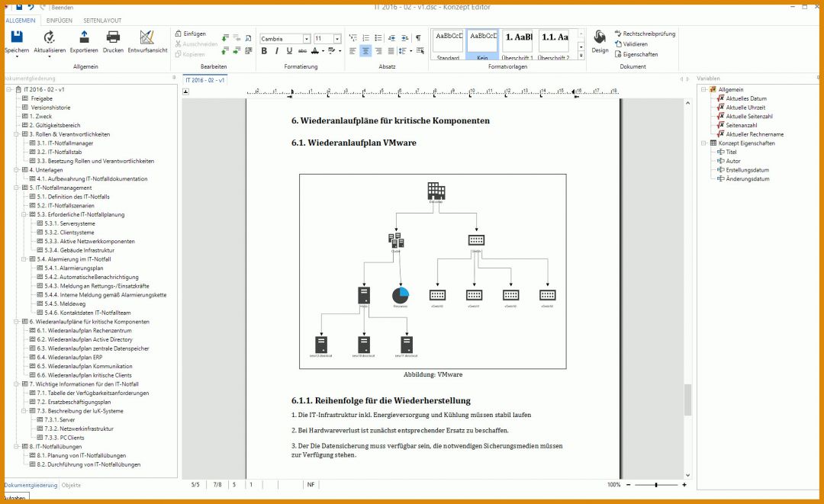The image size is (824, 504).
Task: Click the zoom slider handle
Action: [x=656, y=485]
